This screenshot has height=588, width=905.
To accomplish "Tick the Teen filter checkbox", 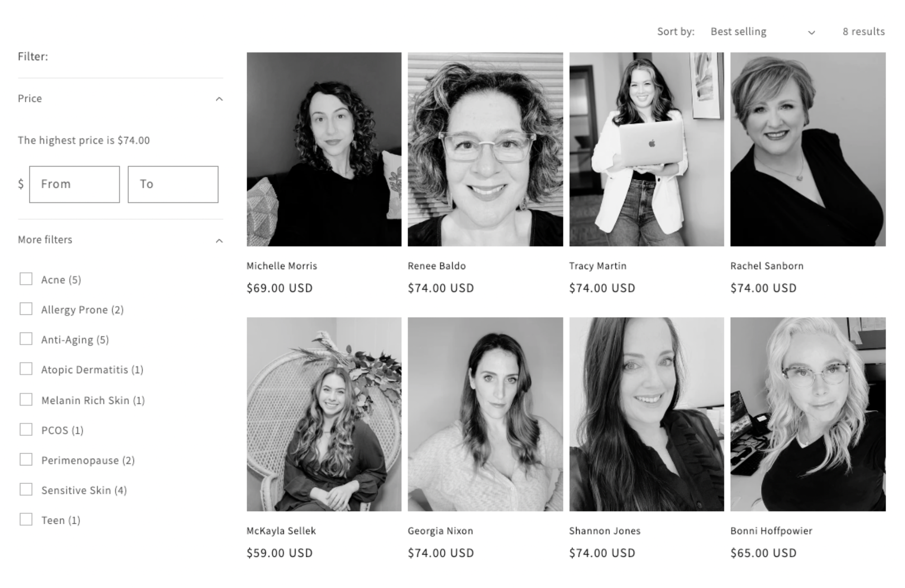I will click(x=26, y=519).
